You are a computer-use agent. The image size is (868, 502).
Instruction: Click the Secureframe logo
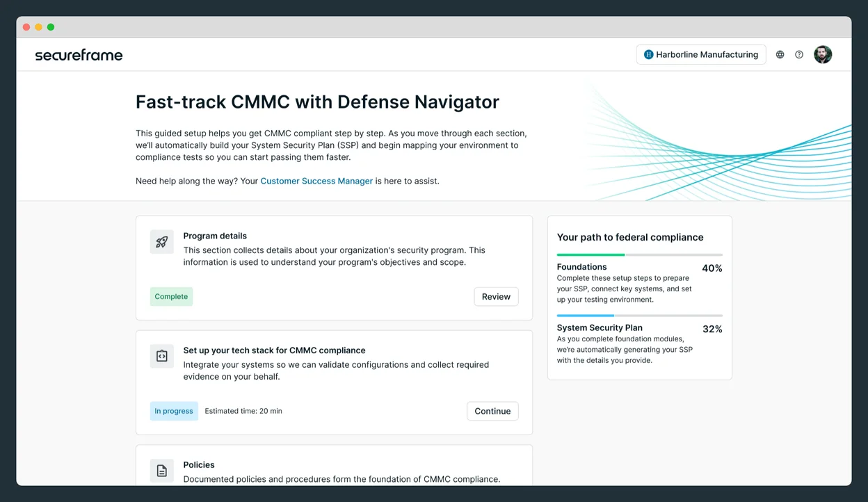tap(79, 55)
